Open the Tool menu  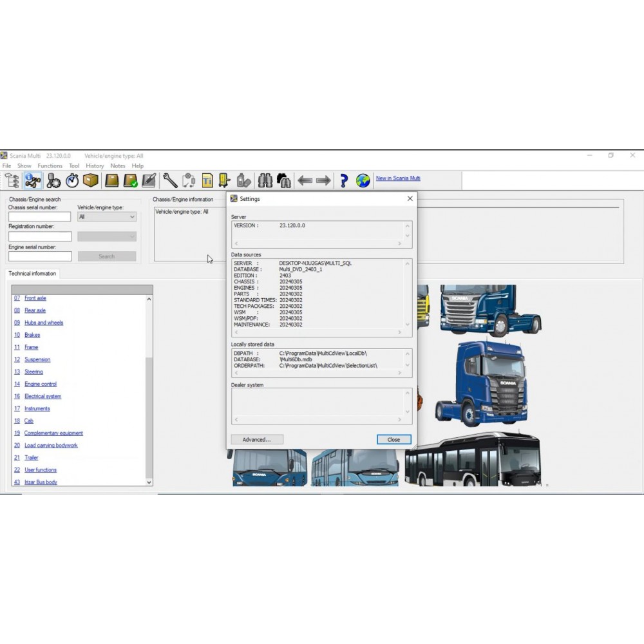tap(74, 166)
